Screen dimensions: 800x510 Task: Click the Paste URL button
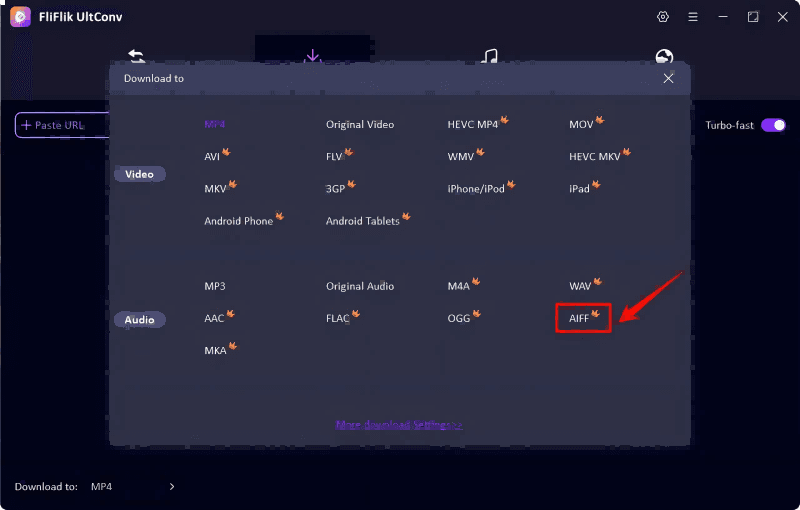point(60,125)
